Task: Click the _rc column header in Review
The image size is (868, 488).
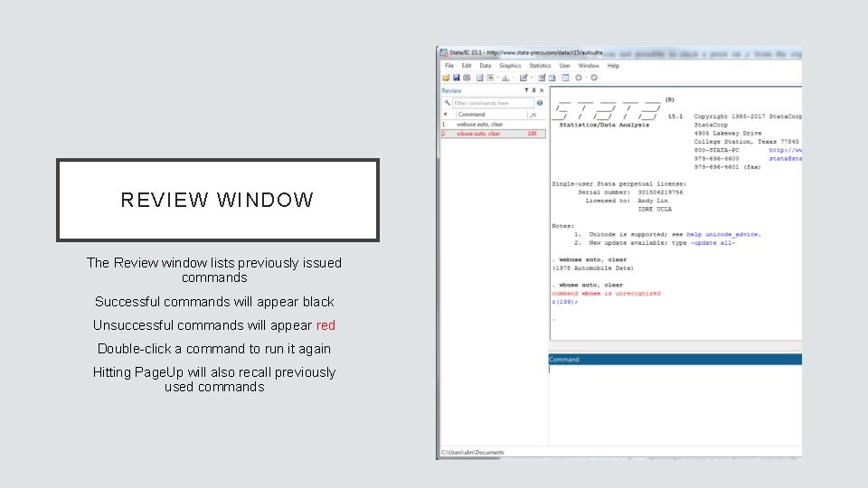Action: point(534,115)
